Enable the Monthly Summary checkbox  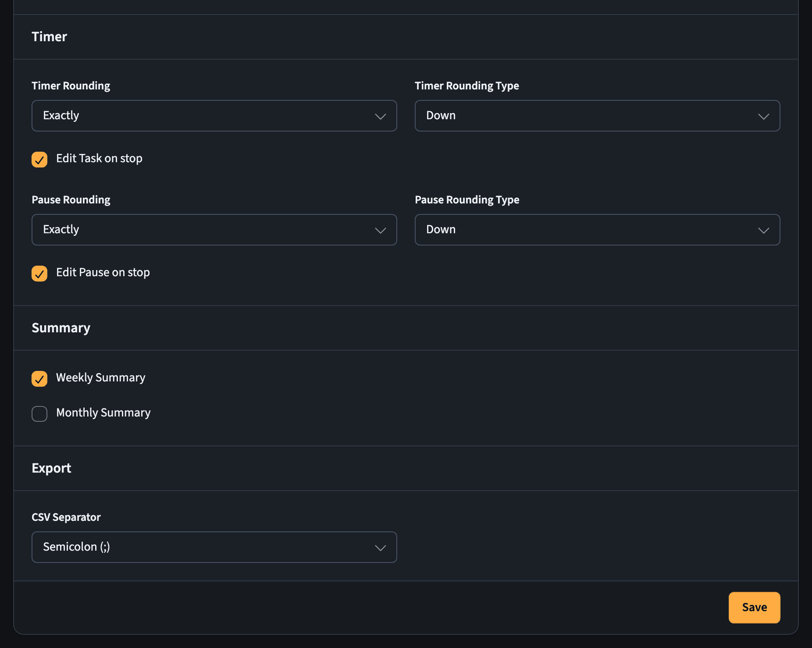pyautogui.click(x=40, y=414)
